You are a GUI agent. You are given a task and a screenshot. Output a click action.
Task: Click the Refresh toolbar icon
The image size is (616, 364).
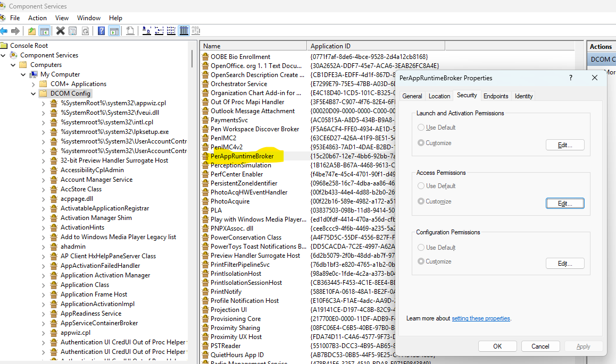[x=85, y=31]
